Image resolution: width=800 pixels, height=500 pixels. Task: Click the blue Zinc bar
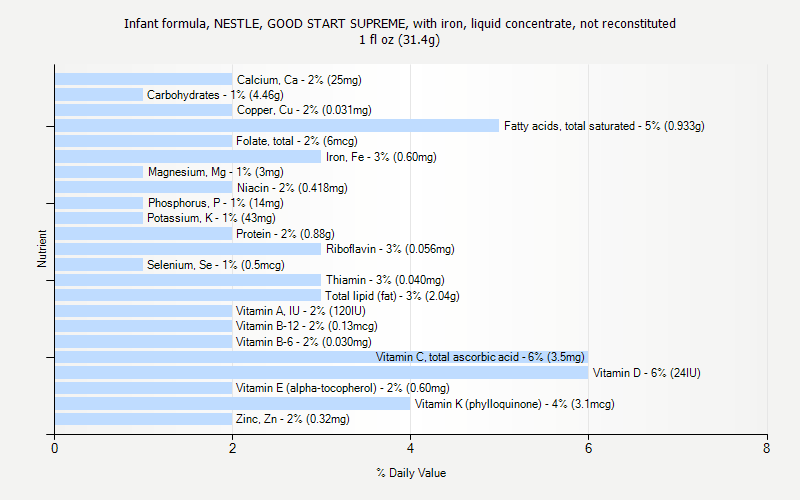click(144, 419)
